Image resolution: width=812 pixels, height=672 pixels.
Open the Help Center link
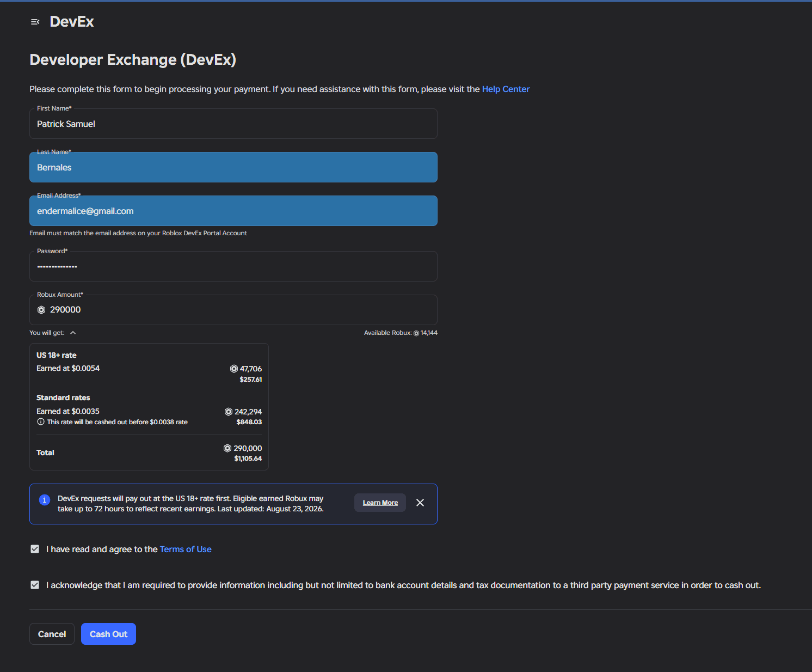pyautogui.click(x=506, y=89)
